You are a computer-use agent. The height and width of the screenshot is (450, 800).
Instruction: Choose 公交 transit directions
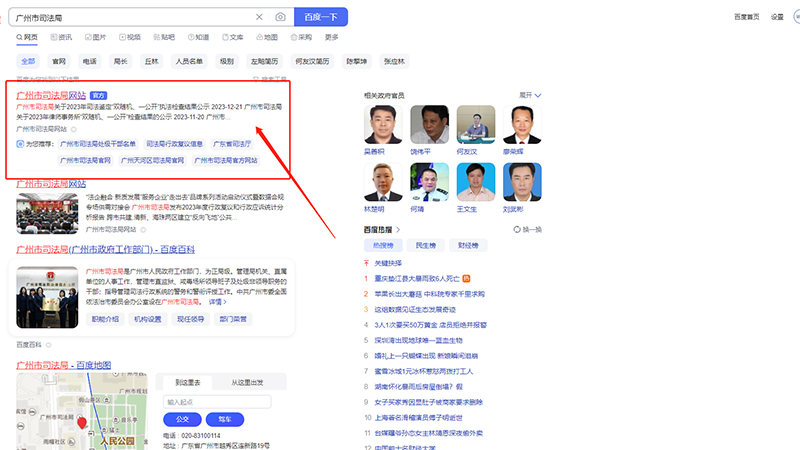[182, 419]
